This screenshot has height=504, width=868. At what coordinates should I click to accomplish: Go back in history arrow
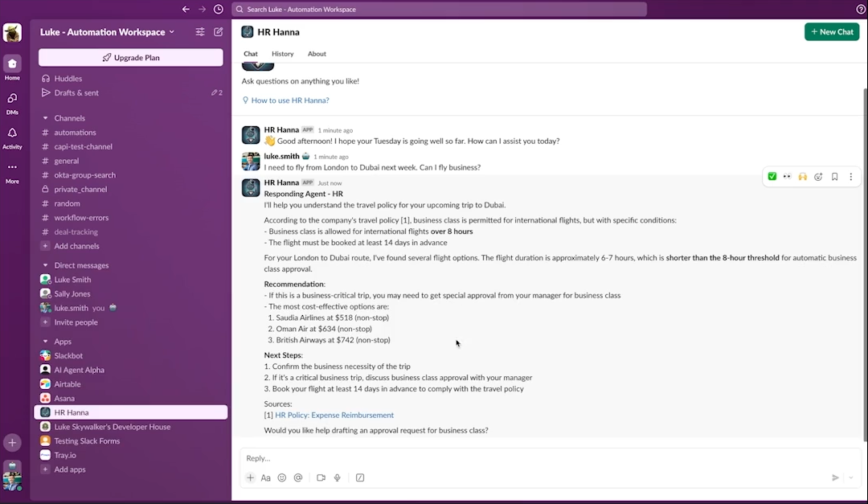186,9
